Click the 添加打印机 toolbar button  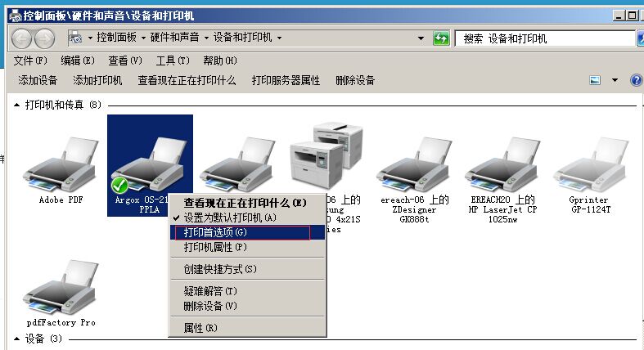97,80
